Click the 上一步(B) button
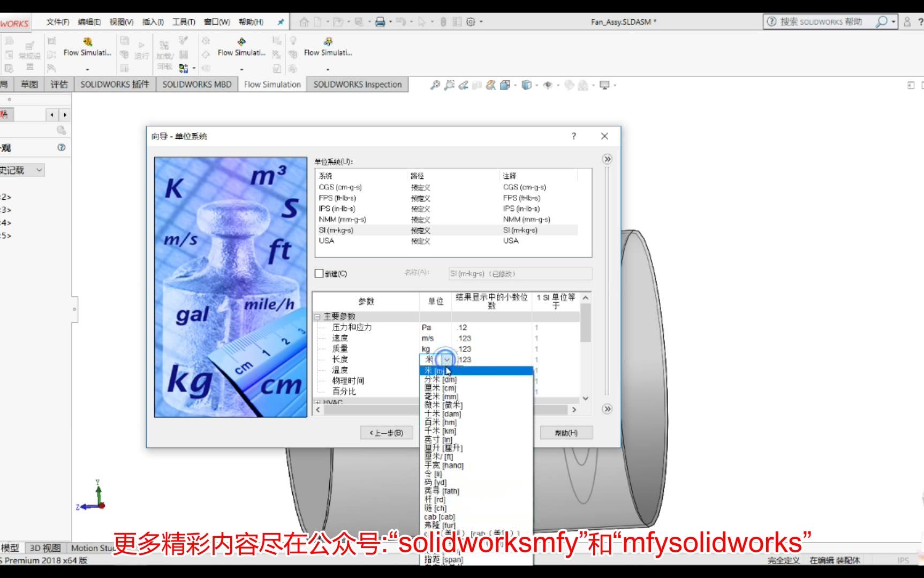The image size is (924, 578). pos(387,432)
